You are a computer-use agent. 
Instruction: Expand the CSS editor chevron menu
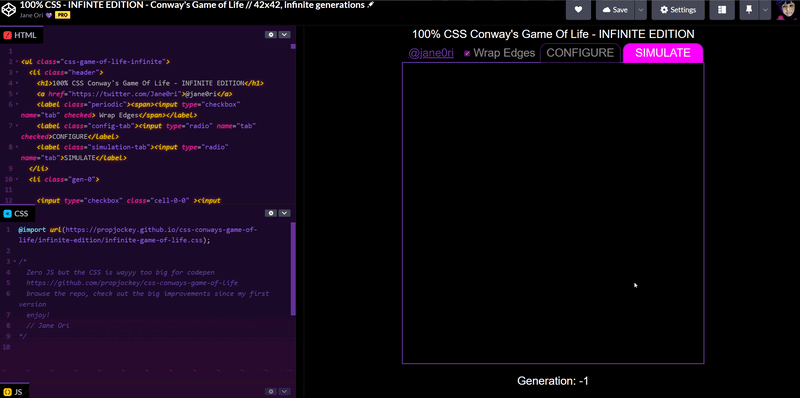(x=284, y=213)
